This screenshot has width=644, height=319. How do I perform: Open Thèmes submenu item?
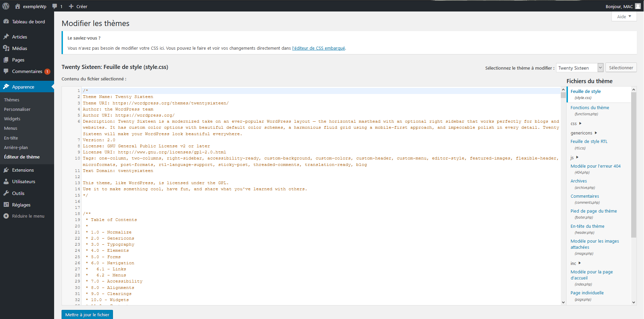click(x=11, y=100)
